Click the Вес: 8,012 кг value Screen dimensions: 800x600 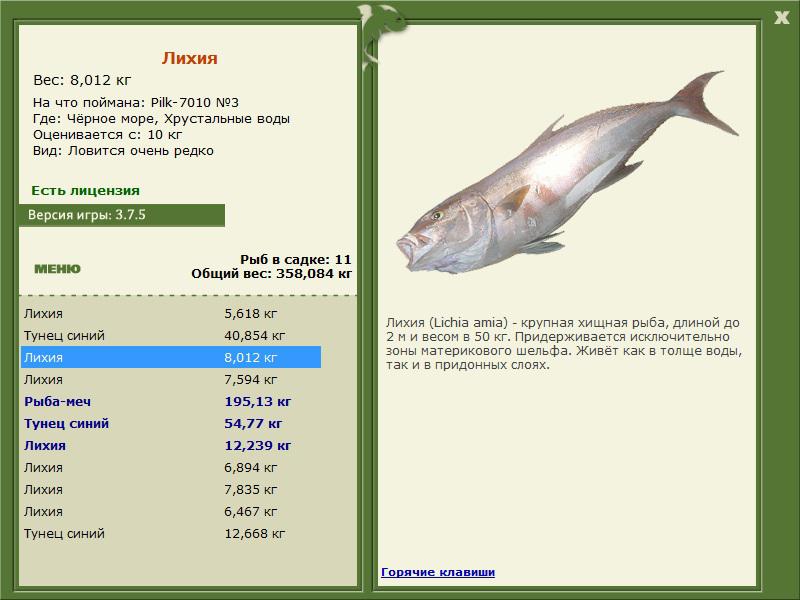click(82, 80)
